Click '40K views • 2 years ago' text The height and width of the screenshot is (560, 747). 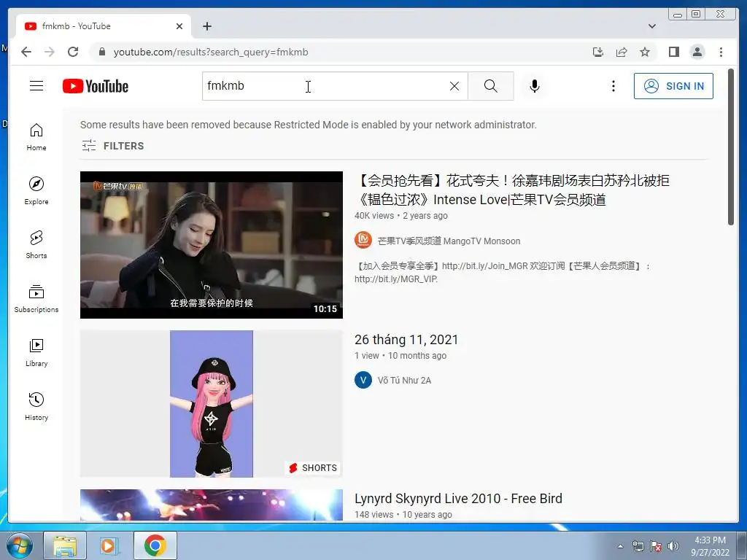[401, 216]
